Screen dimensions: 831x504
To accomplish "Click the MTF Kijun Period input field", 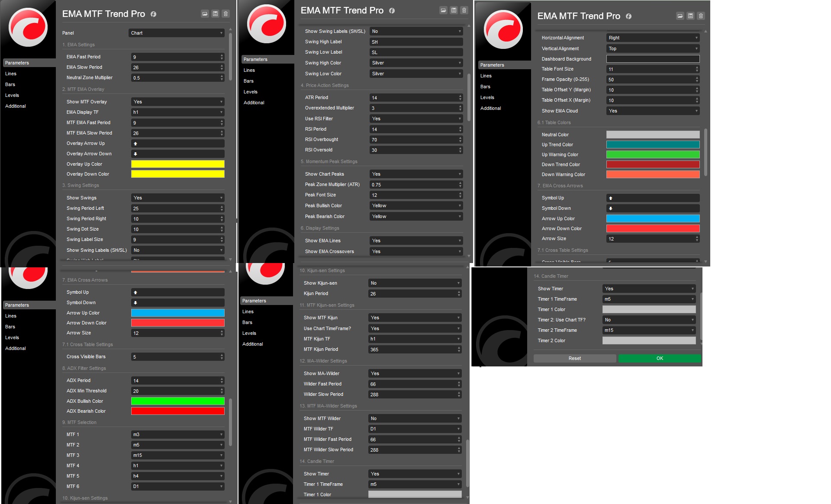I will (411, 349).
